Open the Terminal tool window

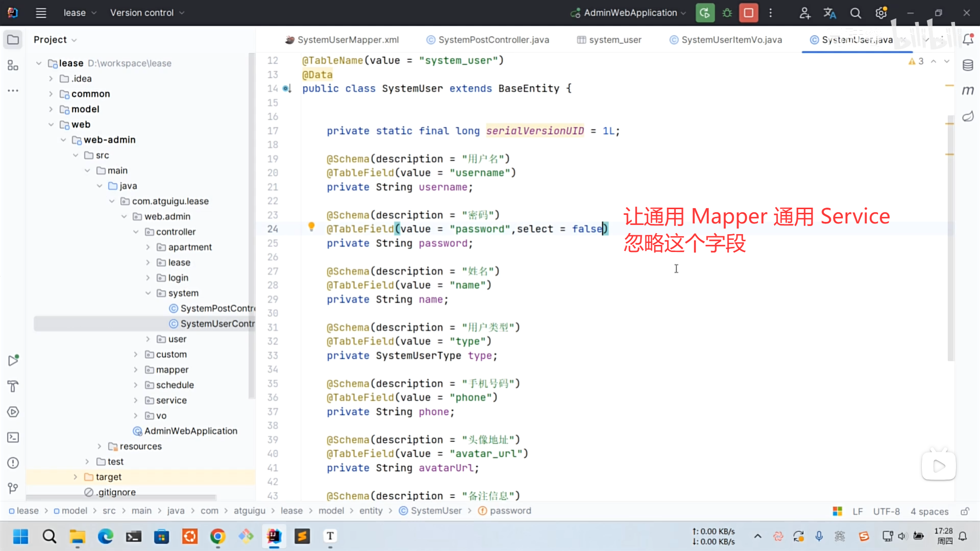13,438
